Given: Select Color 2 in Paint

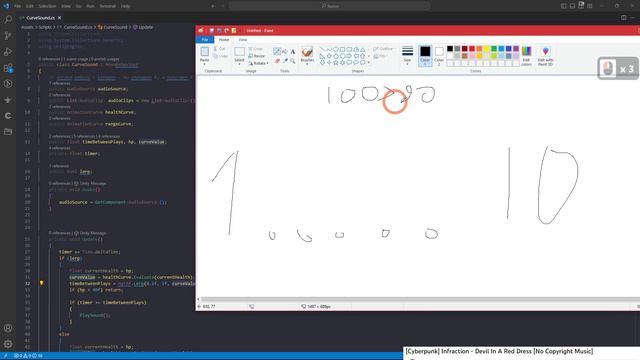Looking at the screenshot, I should (439, 56).
